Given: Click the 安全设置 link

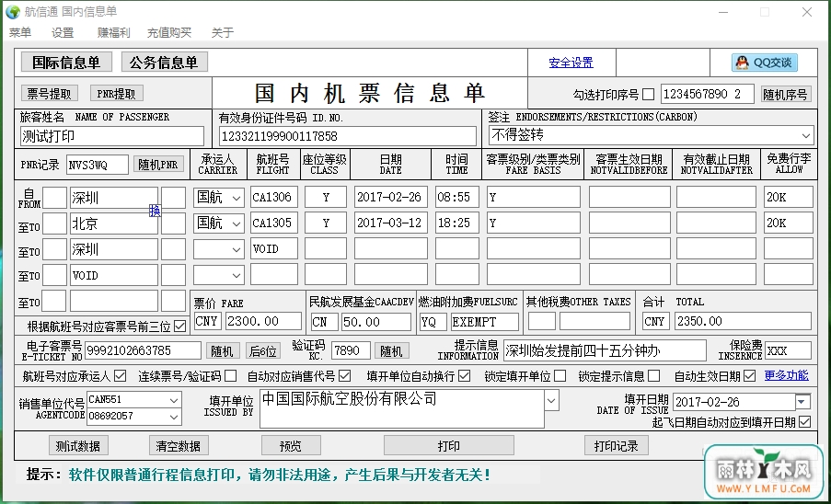Looking at the screenshot, I should [571, 63].
